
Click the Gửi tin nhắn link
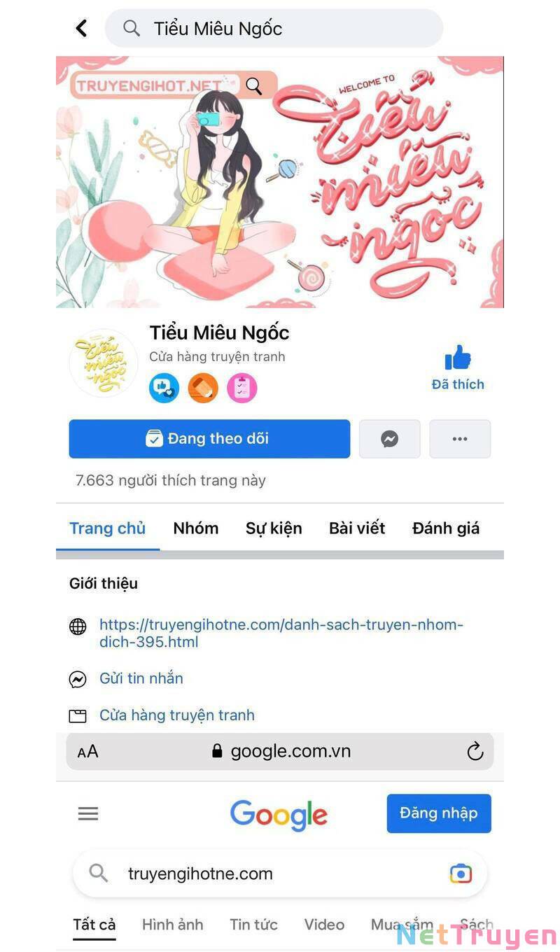[141, 678]
